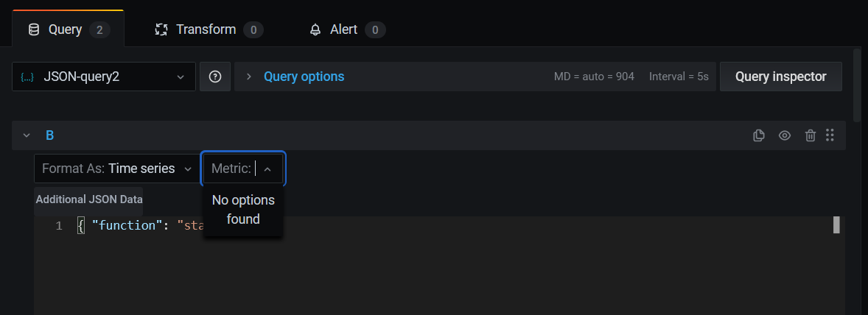This screenshot has width=868, height=315.
Task: Open the Query inspector
Action: coord(780,77)
